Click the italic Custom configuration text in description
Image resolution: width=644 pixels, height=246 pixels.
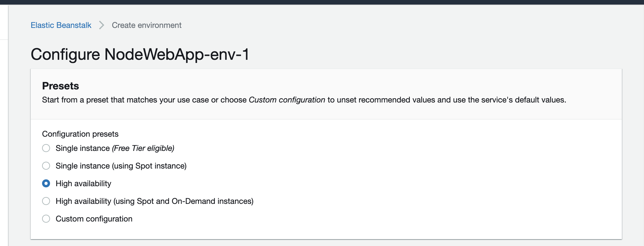coord(287,100)
